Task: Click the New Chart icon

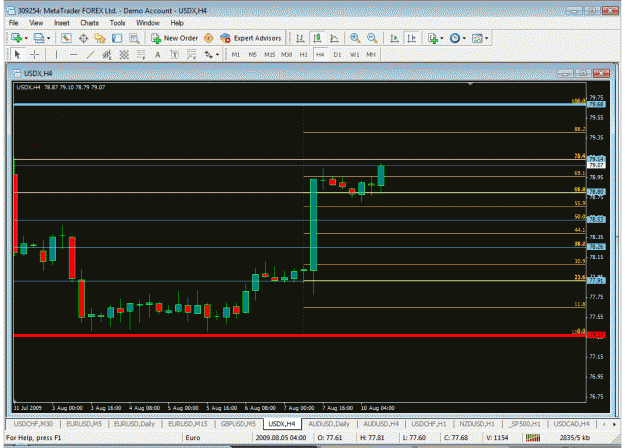Action: [16, 38]
